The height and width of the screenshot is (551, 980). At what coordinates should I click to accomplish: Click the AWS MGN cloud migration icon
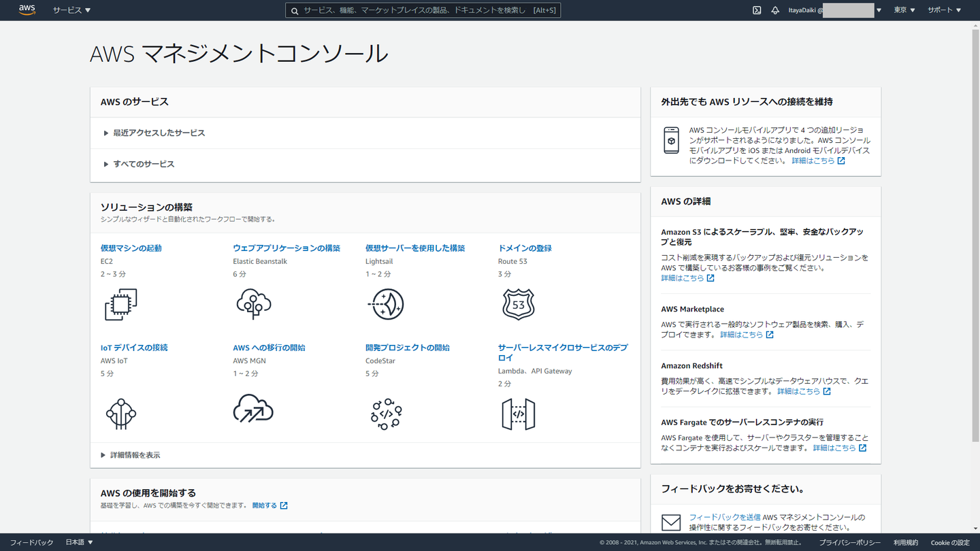(x=253, y=409)
